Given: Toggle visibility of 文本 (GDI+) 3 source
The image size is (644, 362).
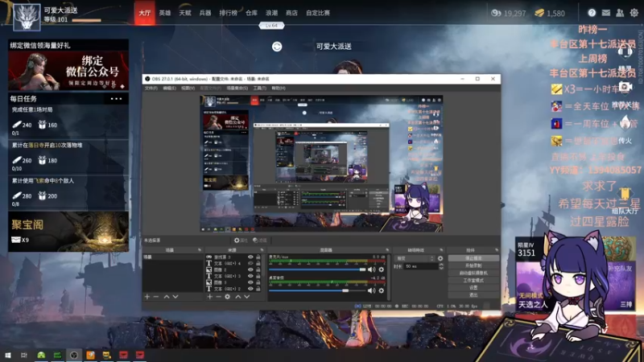Looking at the screenshot, I should [x=250, y=276].
